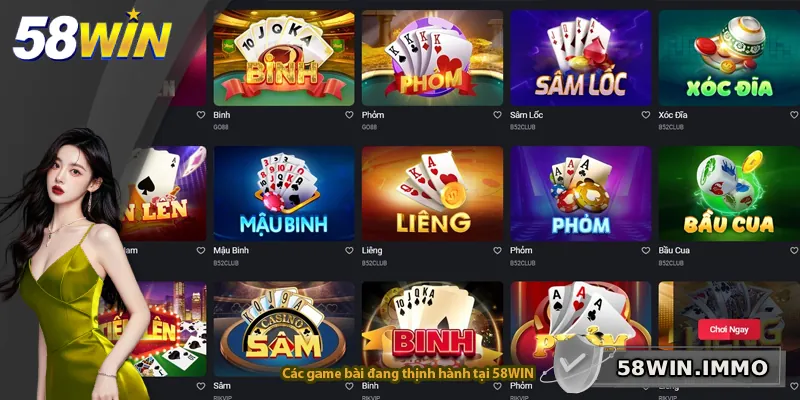Click heart icon beside Xóc Đĩa
The image size is (800, 400).
coord(794,115)
